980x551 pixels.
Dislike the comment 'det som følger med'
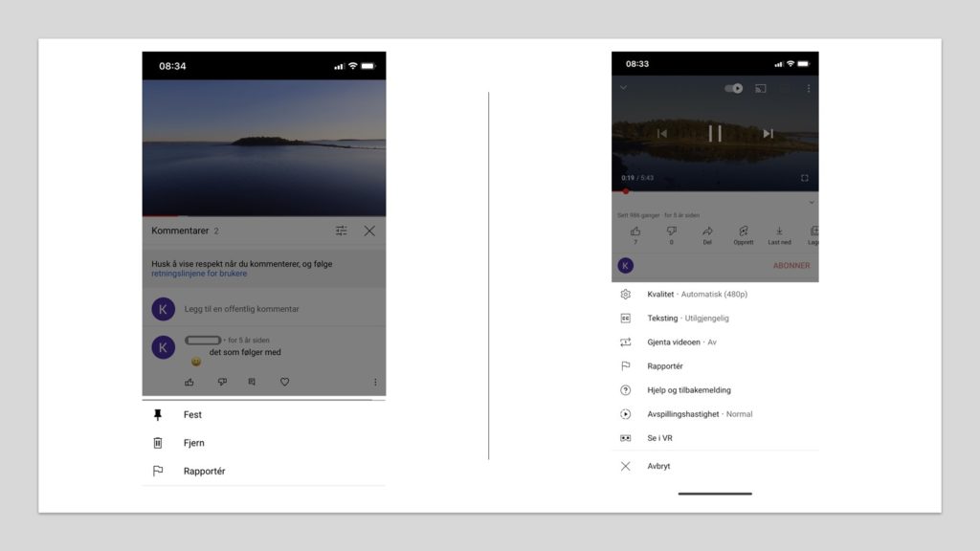click(222, 382)
